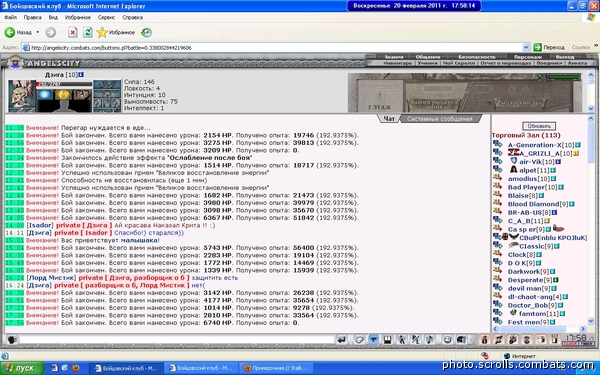
Task: Click the Рыцарский зал location
Action: (520, 103)
